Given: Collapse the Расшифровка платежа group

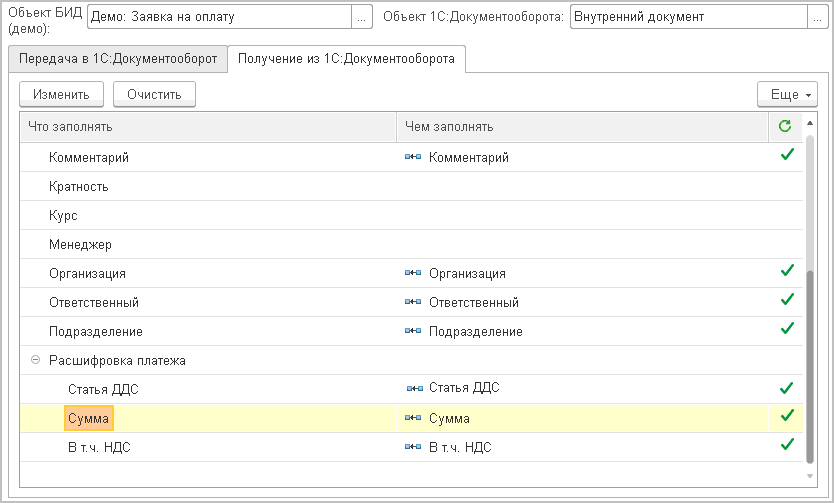Looking at the screenshot, I should pos(36,360).
